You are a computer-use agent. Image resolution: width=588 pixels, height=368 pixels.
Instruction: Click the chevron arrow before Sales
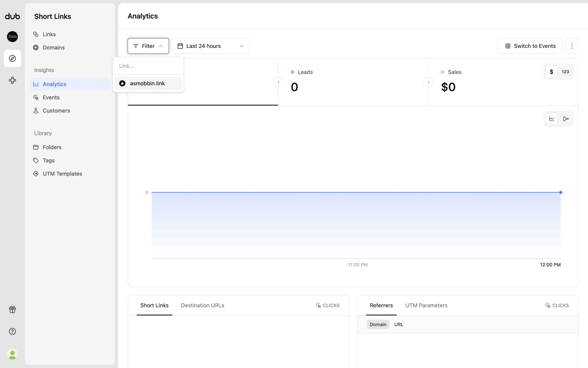(428, 82)
